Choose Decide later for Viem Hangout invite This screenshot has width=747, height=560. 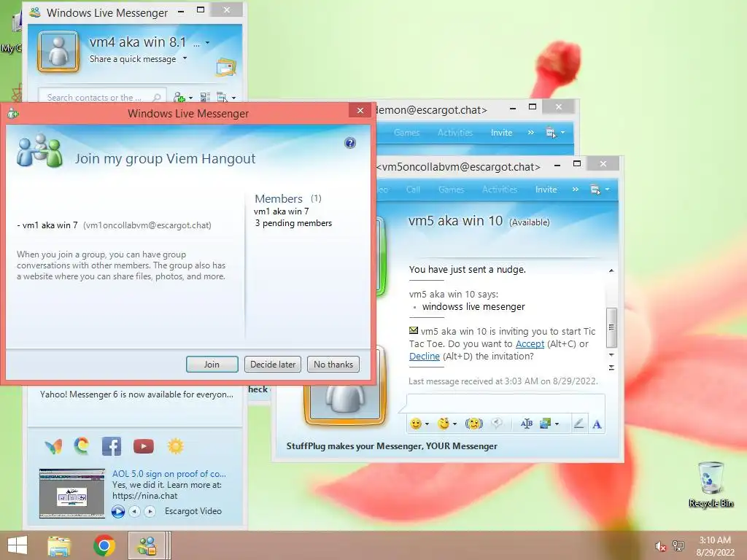point(273,365)
